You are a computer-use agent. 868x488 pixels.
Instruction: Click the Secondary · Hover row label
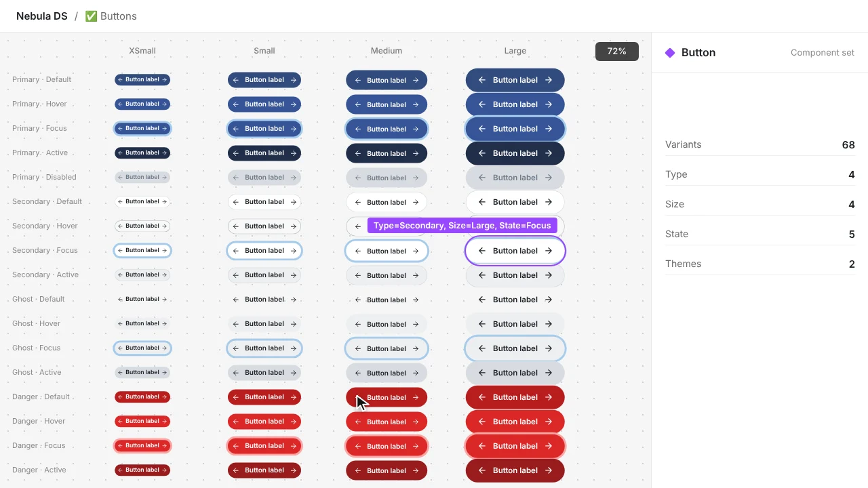click(x=45, y=226)
